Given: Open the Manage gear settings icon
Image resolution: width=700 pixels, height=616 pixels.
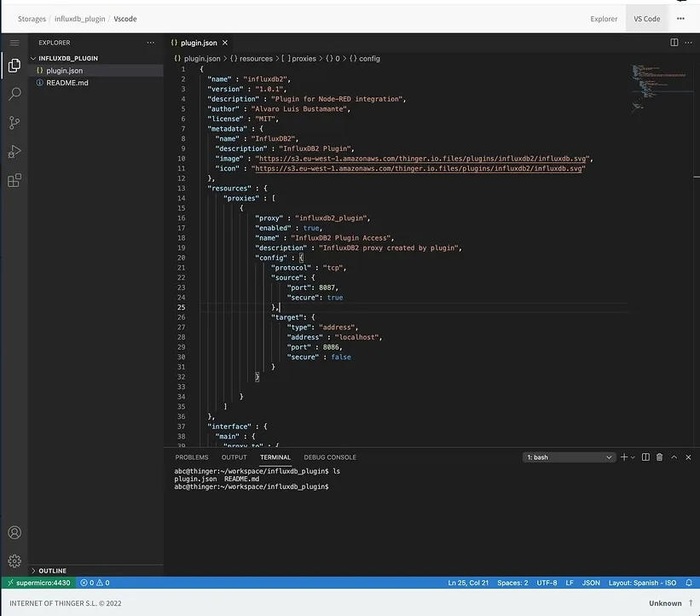Looking at the screenshot, I should coord(14,561).
